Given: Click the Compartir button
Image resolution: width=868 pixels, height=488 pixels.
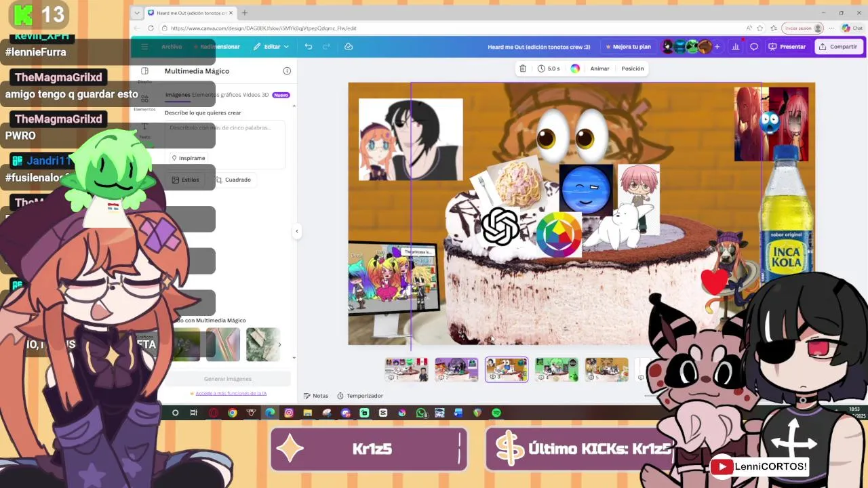Looking at the screenshot, I should (x=838, y=47).
